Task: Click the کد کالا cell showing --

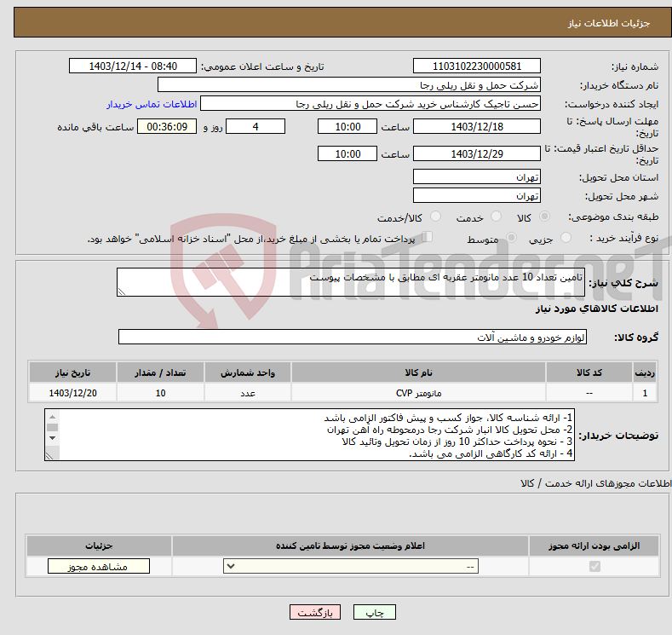Action: tap(589, 393)
